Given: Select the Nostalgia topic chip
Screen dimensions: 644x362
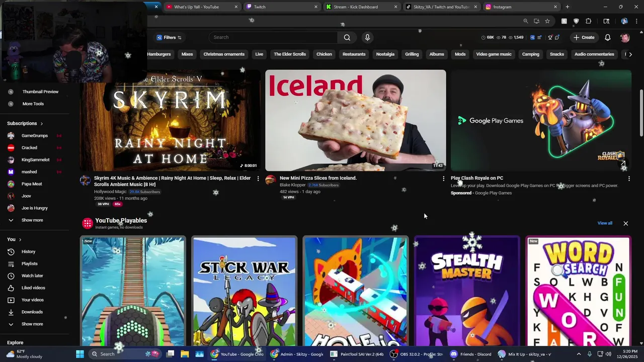Looking at the screenshot, I should (385, 54).
